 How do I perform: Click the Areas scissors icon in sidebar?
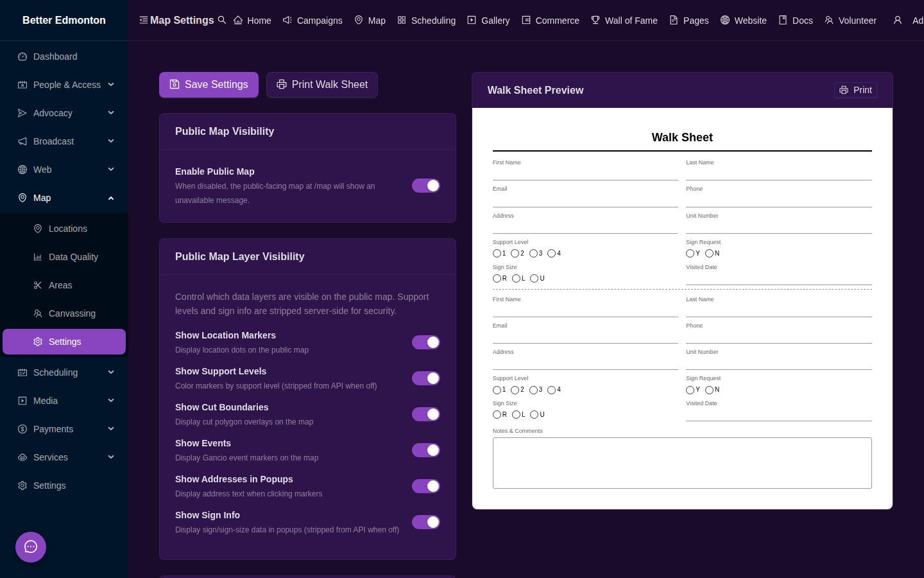[x=38, y=285]
